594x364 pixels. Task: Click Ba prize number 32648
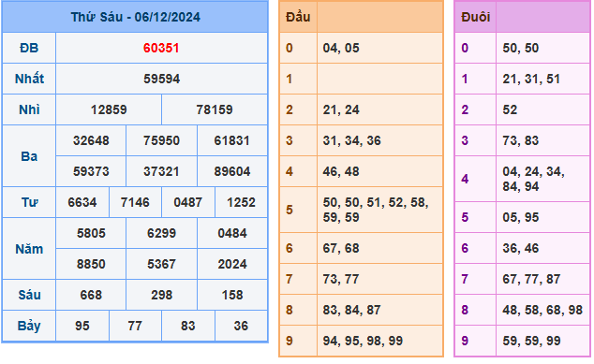[x=91, y=140]
